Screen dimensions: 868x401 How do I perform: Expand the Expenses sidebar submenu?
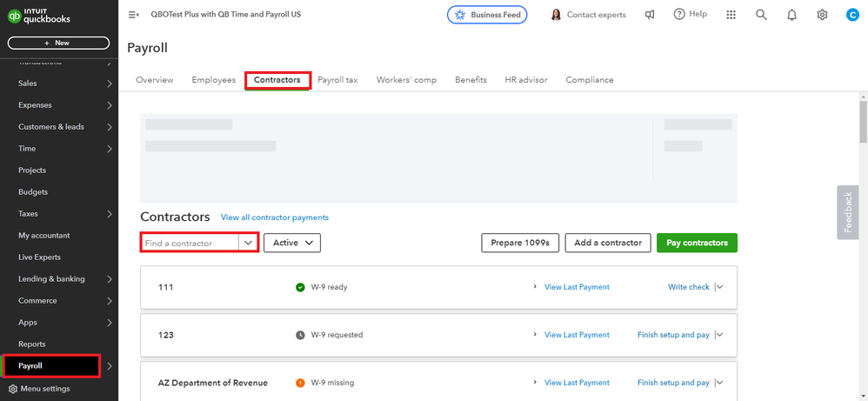(109, 105)
